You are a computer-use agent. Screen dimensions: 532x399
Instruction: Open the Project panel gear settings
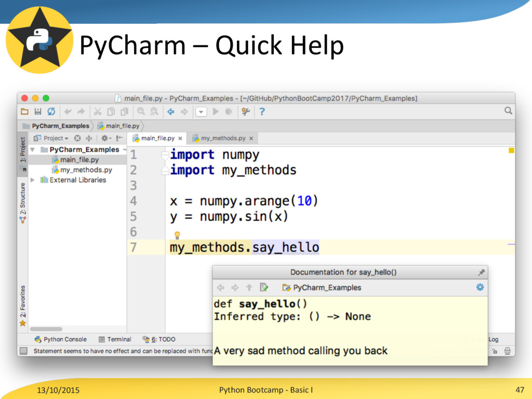(106, 138)
